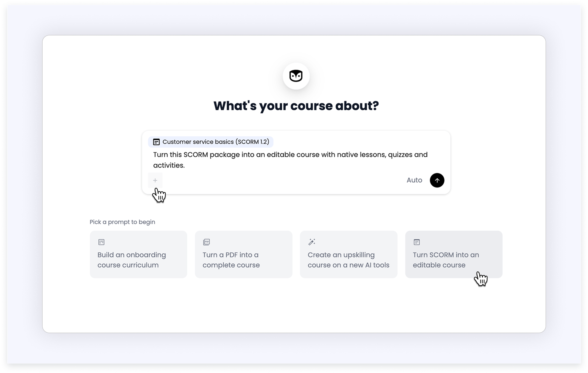Click the owl logo icon
This screenshot has width=588, height=373.
tap(296, 76)
